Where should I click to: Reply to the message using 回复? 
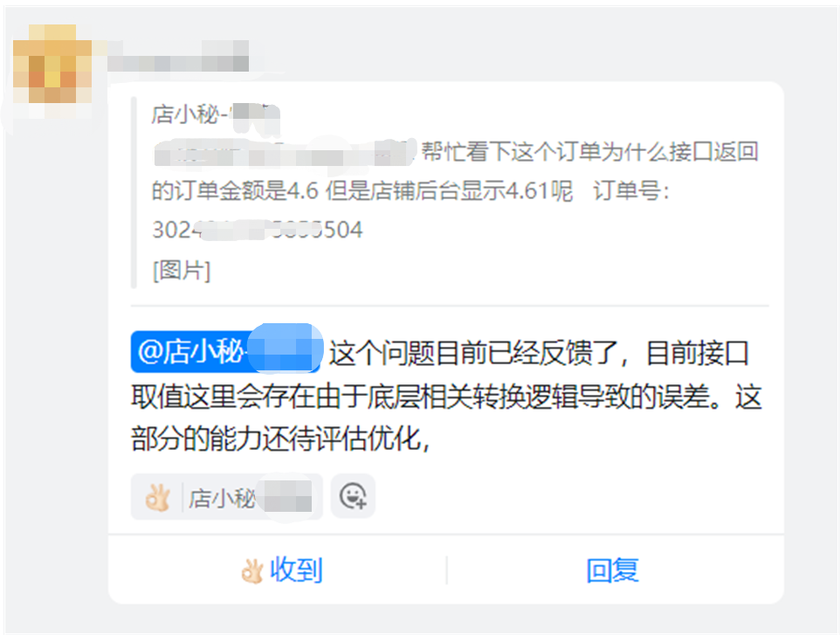coord(612,570)
